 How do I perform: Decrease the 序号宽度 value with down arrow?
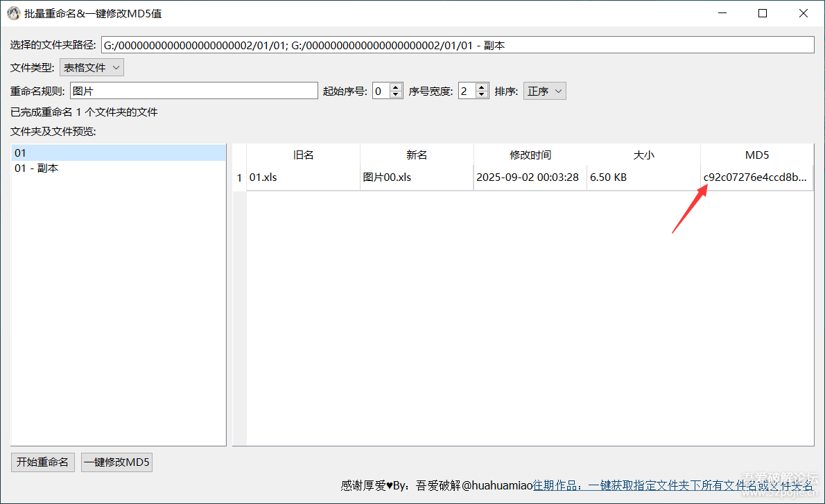(x=482, y=94)
